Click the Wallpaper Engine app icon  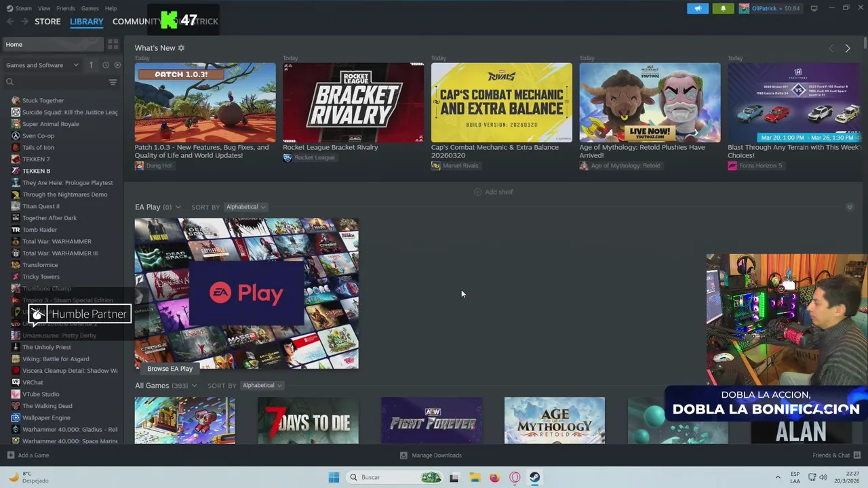(16, 418)
